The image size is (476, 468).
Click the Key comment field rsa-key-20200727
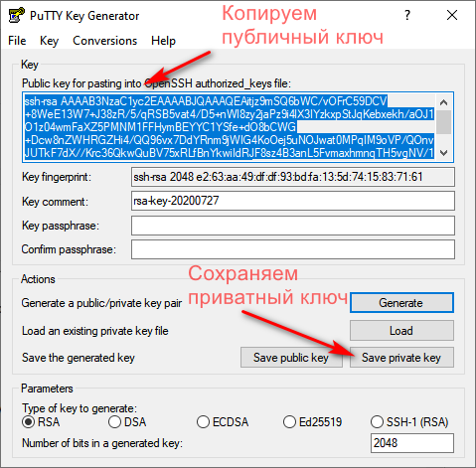(293, 201)
